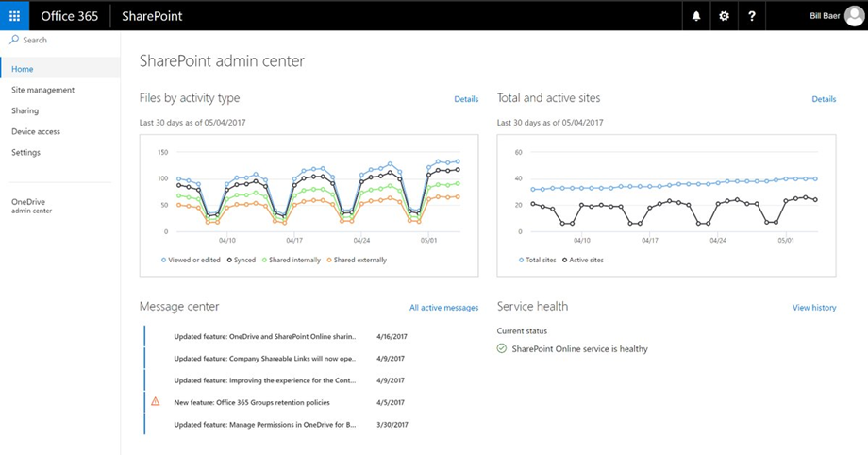Click the Service health heading

(532, 307)
